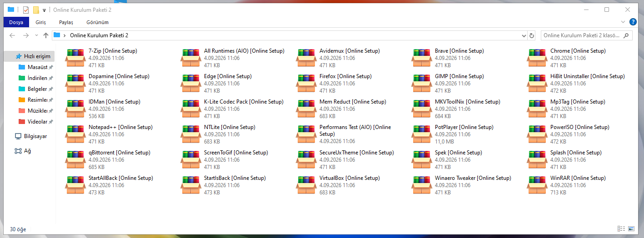Click the Online Kurulum Paketi 2 breadcrumb
This screenshot has width=644, height=238.
[99, 35]
